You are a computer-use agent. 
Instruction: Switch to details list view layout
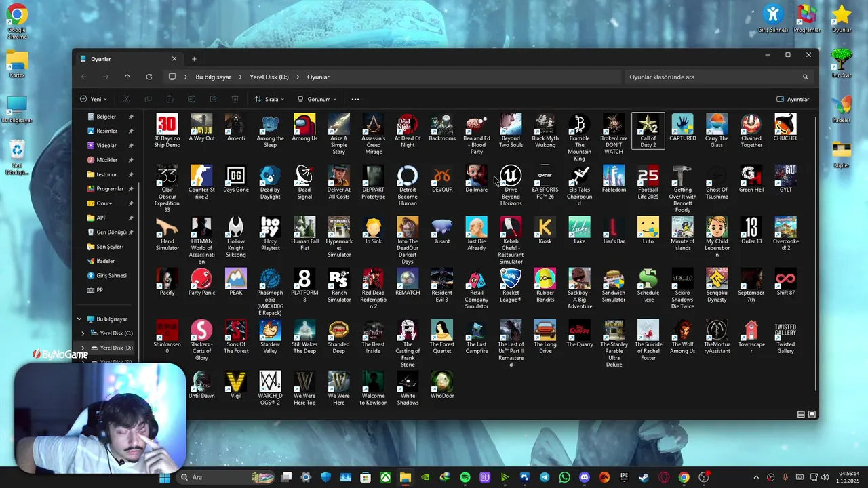click(802, 414)
